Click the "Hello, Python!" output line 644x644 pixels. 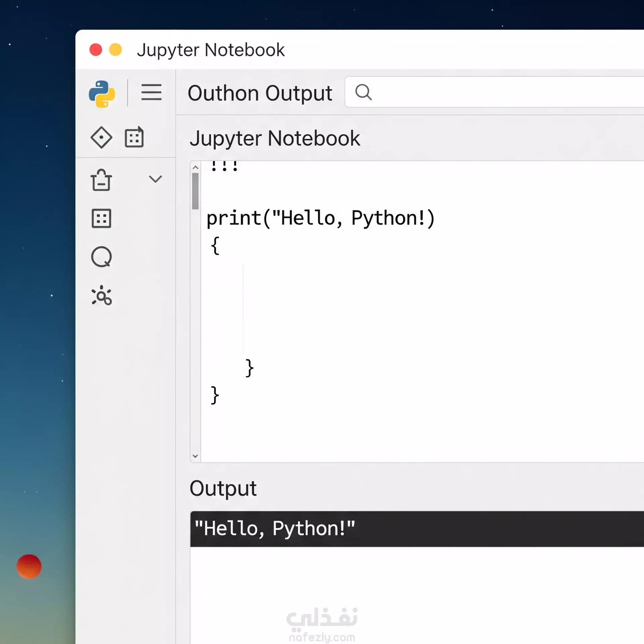point(275,529)
